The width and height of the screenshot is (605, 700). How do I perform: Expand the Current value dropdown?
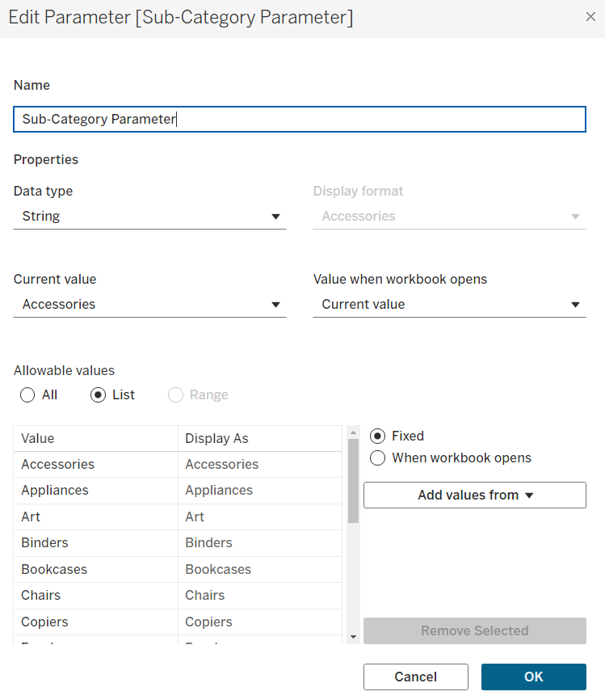pyautogui.click(x=149, y=305)
